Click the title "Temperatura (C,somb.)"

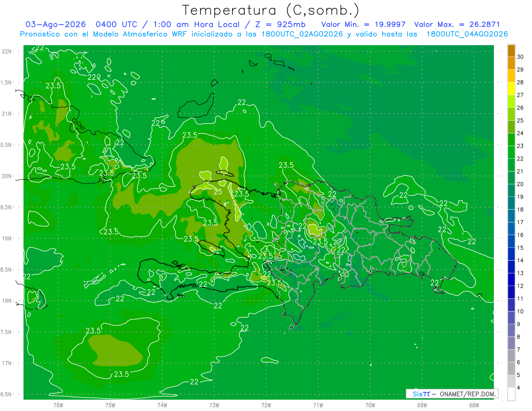click(270, 10)
